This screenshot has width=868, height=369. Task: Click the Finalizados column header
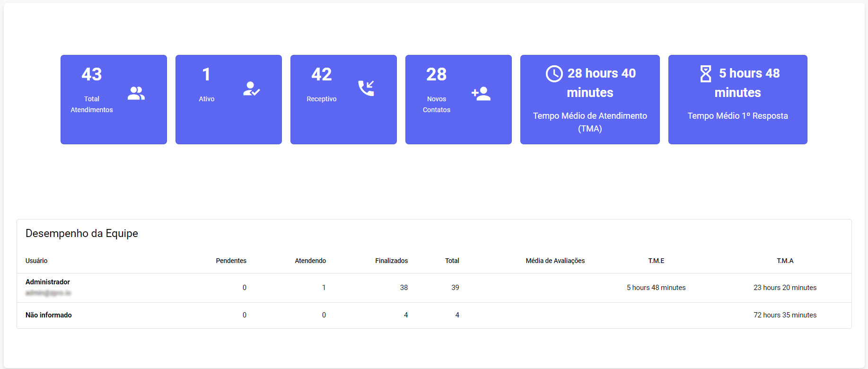[391, 261]
